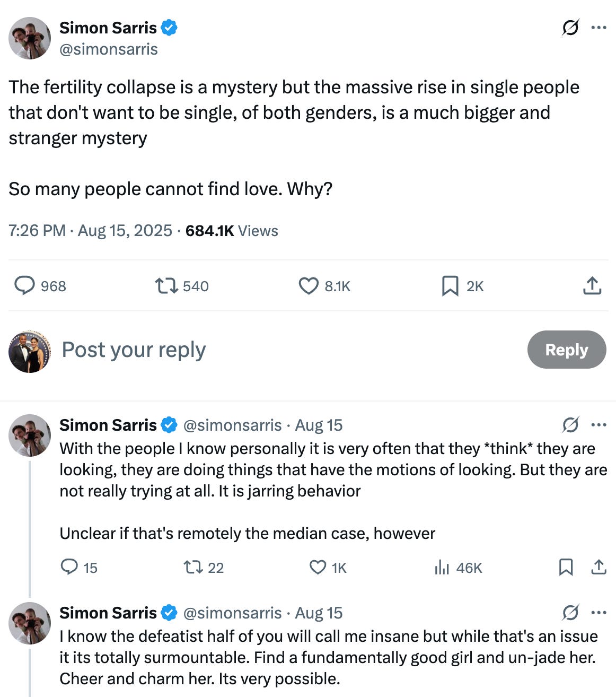View analytics showing 46K on first reply
The height and width of the screenshot is (697, 616).
pyautogui.click(x=442, y=568)
